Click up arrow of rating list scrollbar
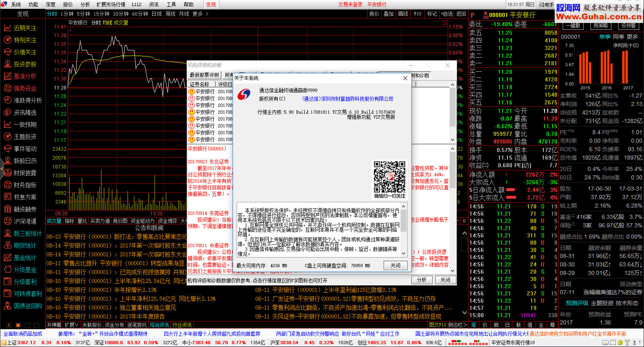 click(x=452, y=85)
